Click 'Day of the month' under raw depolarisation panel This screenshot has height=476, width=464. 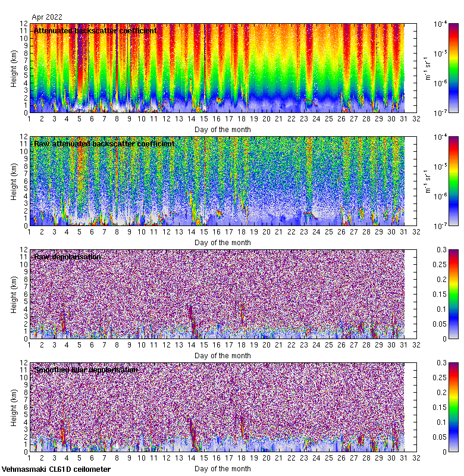222,355
